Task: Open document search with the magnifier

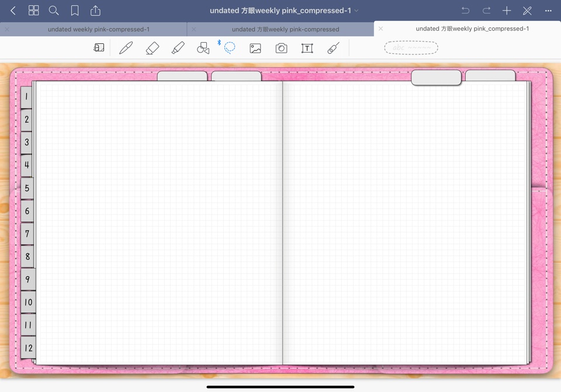Action: (54, 10)
